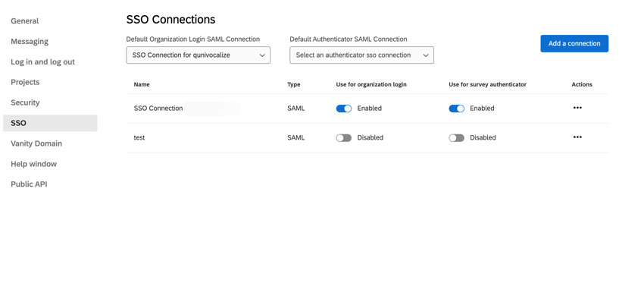Click Default Authenticator SAML Connection label
This screenshot has width=644, height=299.
pyautogui.click(x=349, y=39)
